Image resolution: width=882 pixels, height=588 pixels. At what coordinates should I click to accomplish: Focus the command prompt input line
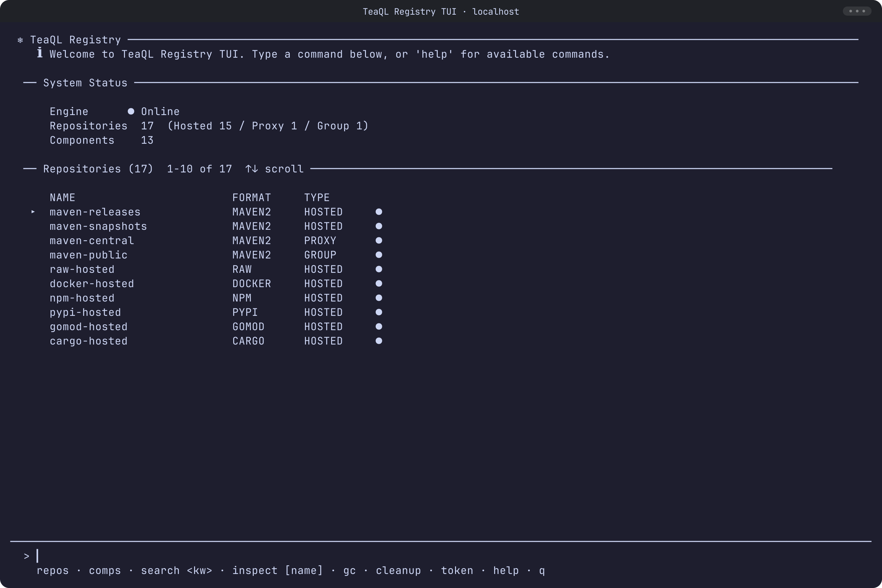441,556
